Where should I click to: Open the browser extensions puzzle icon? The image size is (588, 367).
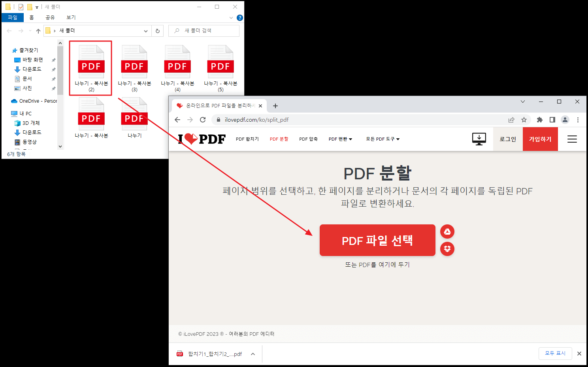(539, 120)
